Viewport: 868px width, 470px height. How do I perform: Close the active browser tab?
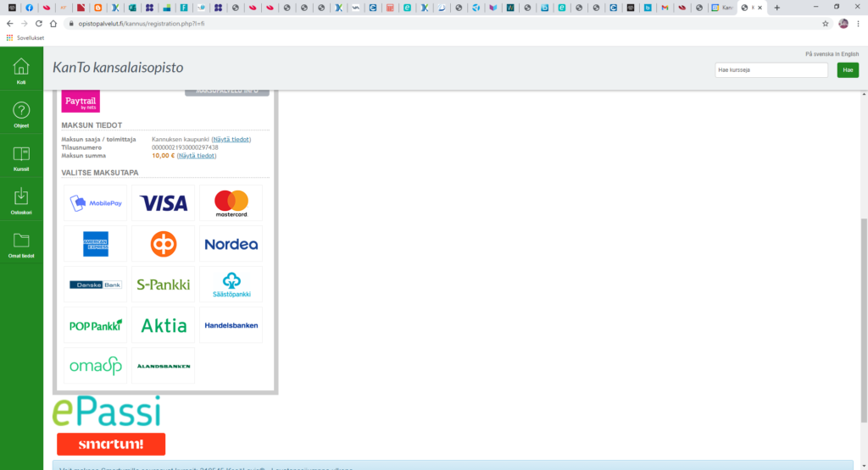[759, 8]
